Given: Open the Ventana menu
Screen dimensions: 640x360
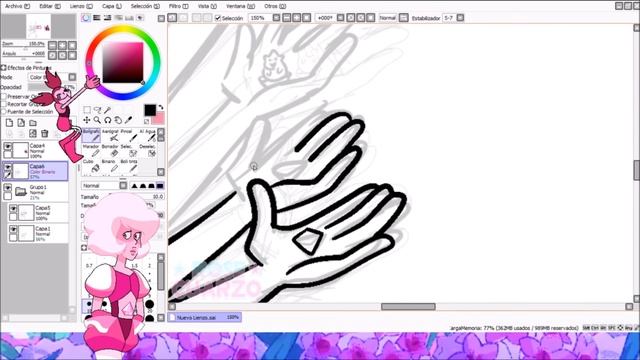Looking at the screenshot, I should tap(240, 6).
